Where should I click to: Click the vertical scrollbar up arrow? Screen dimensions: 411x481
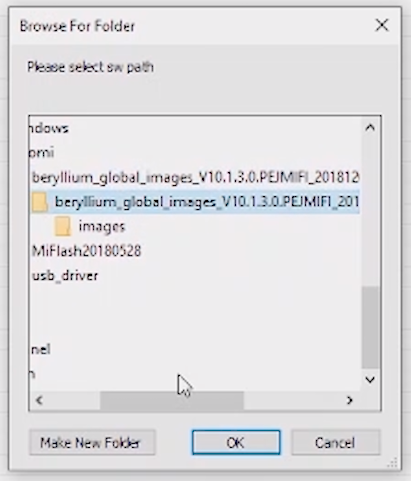[x=370, y=127]
